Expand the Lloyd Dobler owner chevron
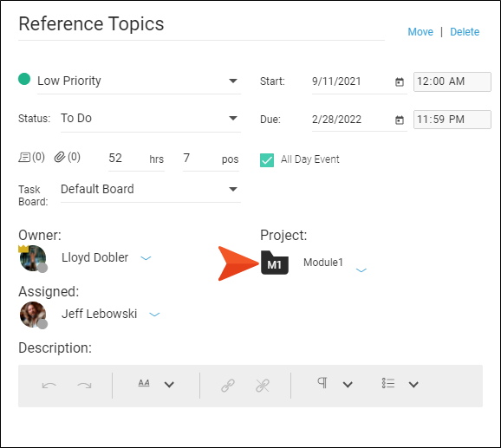 tap(146, 258)
